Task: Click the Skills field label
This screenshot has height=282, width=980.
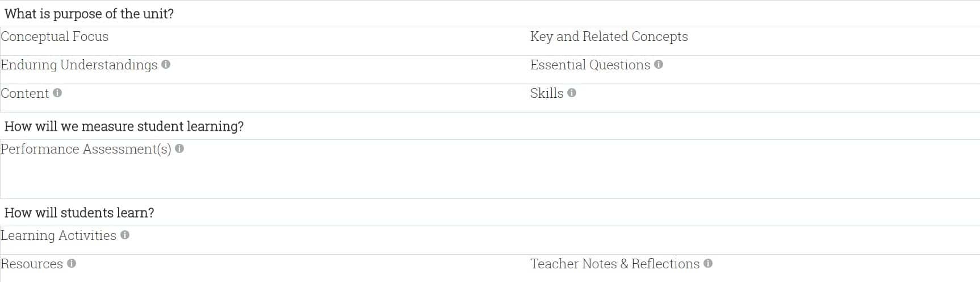Action: pyautogui.click(x=547, y=94)
